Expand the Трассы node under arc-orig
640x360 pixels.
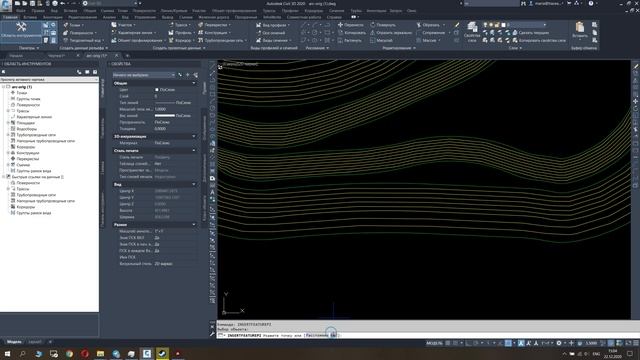point(8,111)
